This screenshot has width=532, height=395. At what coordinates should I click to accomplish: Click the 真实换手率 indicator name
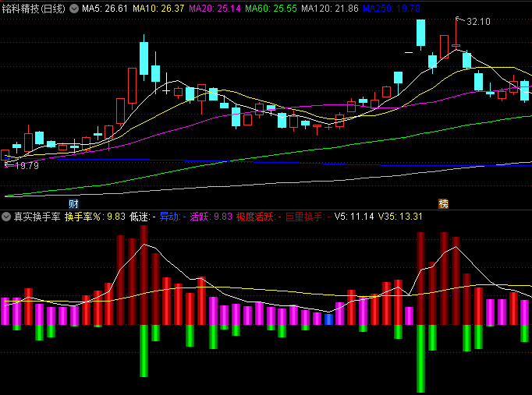[x=37, y=217]
